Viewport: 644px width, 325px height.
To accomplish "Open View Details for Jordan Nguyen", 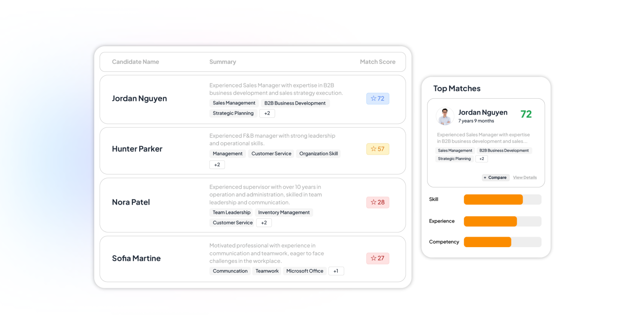I will (x=525, y=177).
